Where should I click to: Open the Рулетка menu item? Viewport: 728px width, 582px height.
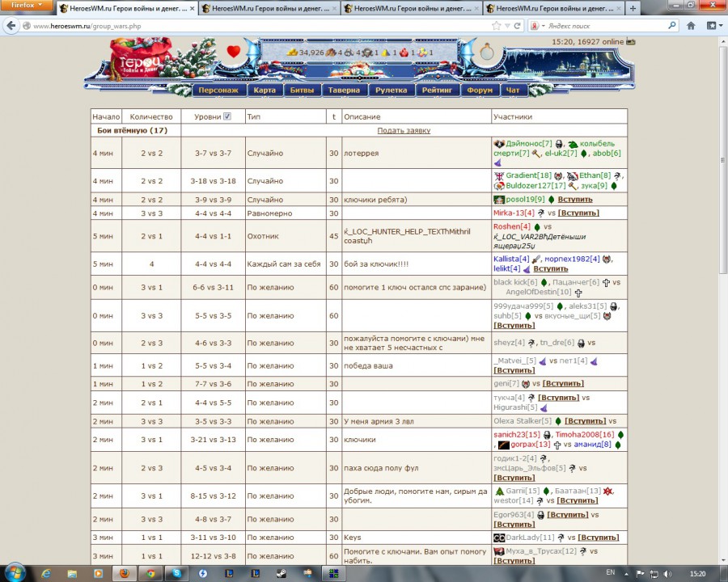pos(391,90)
